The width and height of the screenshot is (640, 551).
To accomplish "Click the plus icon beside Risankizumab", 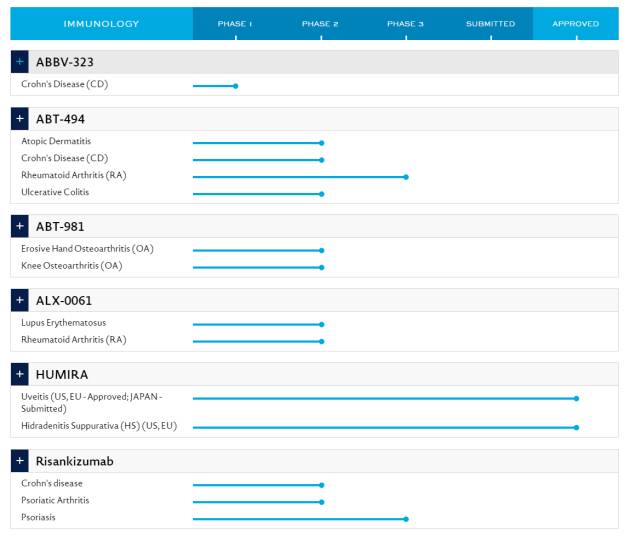I will [x=20, y=461].
